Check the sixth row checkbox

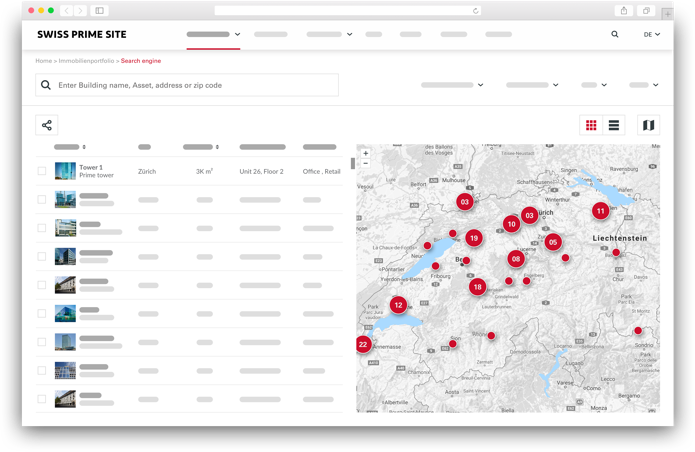(x=42, y=313)
